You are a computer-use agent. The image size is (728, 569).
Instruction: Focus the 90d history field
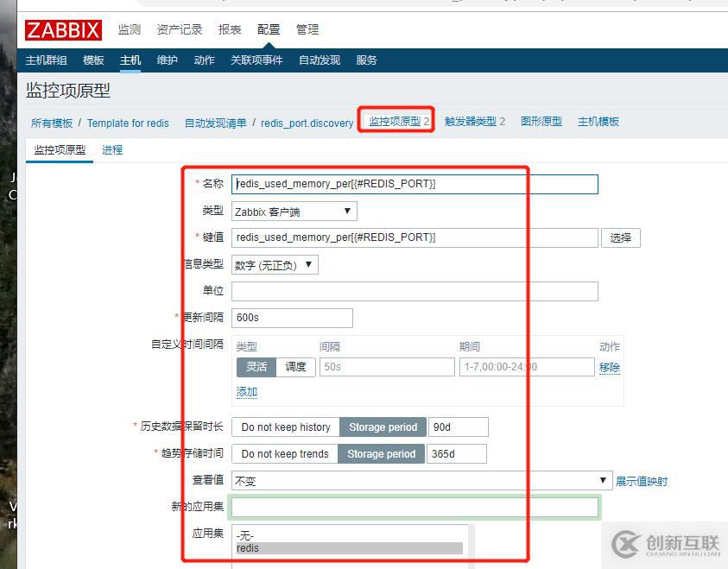pos(459,427)
